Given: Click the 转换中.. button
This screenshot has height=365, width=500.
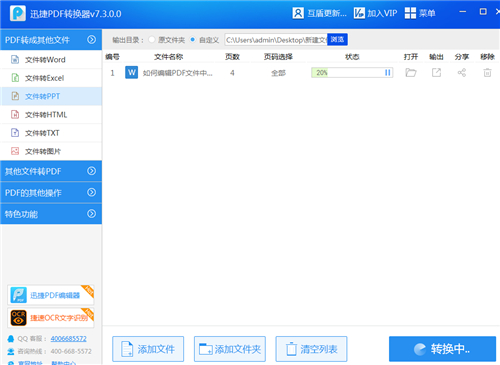Looking at the screenshot, I should [442, 349].
